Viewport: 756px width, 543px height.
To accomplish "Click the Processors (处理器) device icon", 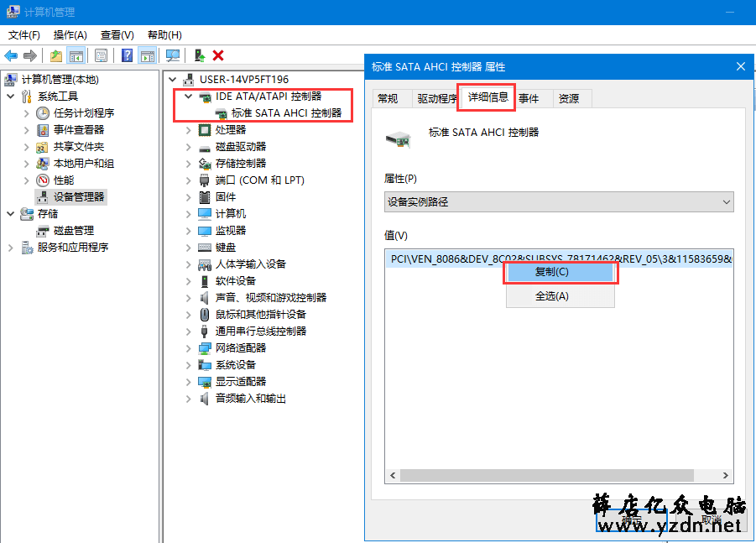I will (x=205, y=130).
